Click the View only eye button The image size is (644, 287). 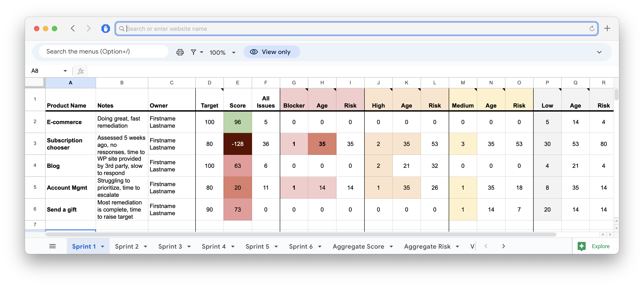(271, 52)
